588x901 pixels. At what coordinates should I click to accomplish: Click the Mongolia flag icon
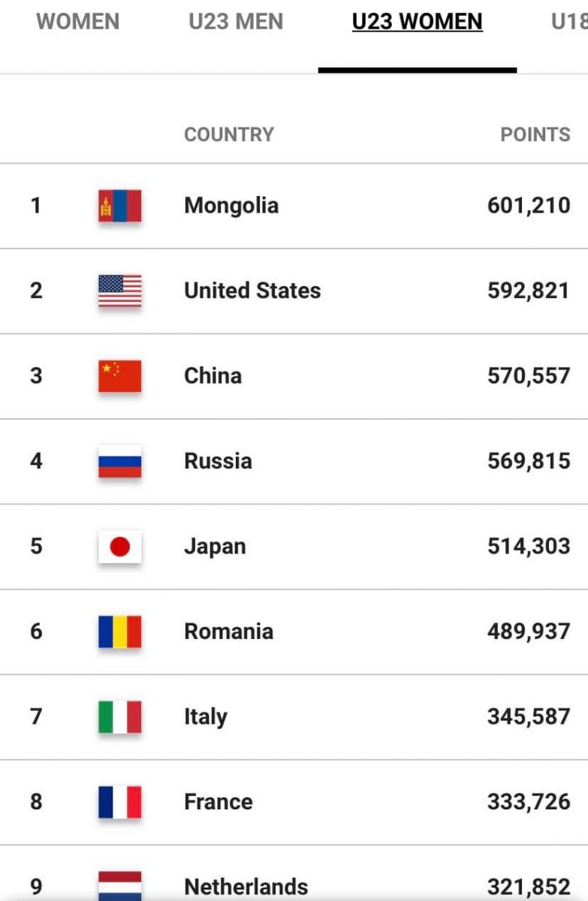tap(119, 206)
